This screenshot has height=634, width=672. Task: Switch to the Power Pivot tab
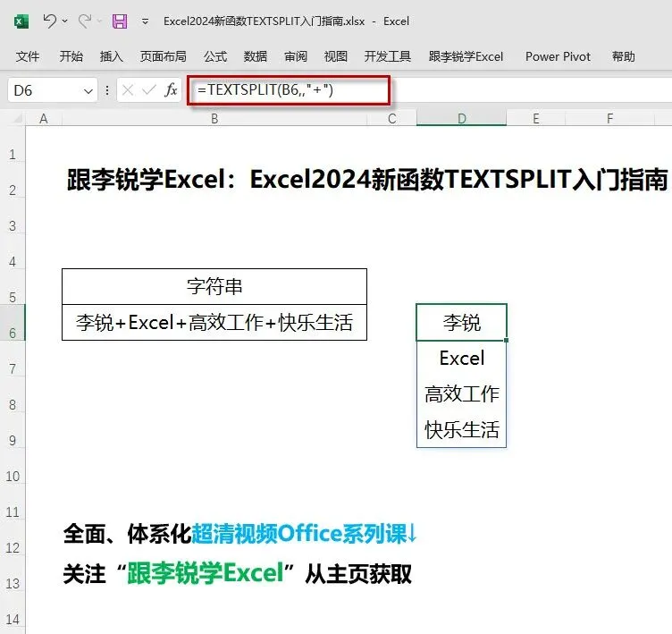click(558, 56)
